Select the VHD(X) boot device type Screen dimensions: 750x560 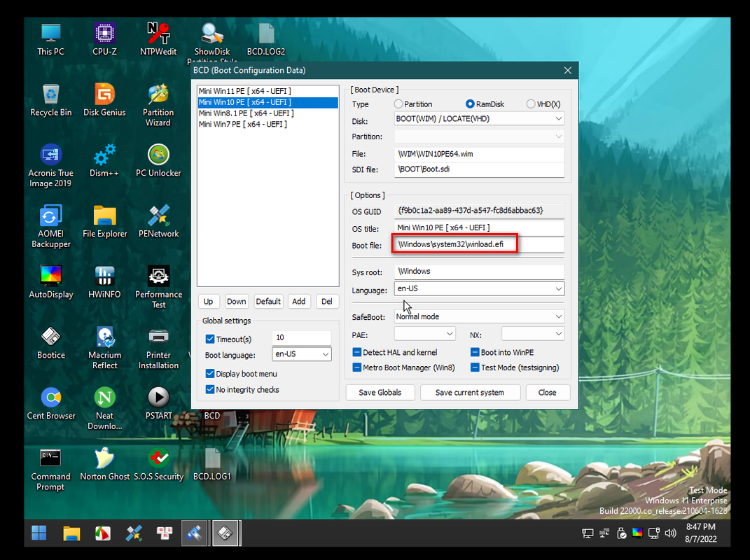coord(530,104)
